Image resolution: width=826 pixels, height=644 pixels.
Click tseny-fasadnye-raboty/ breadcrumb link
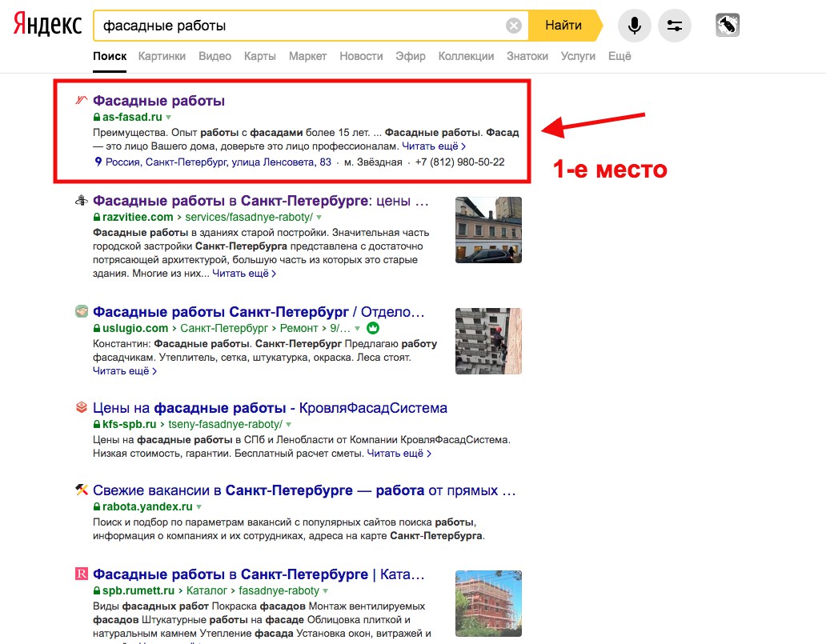coord(226,424)
